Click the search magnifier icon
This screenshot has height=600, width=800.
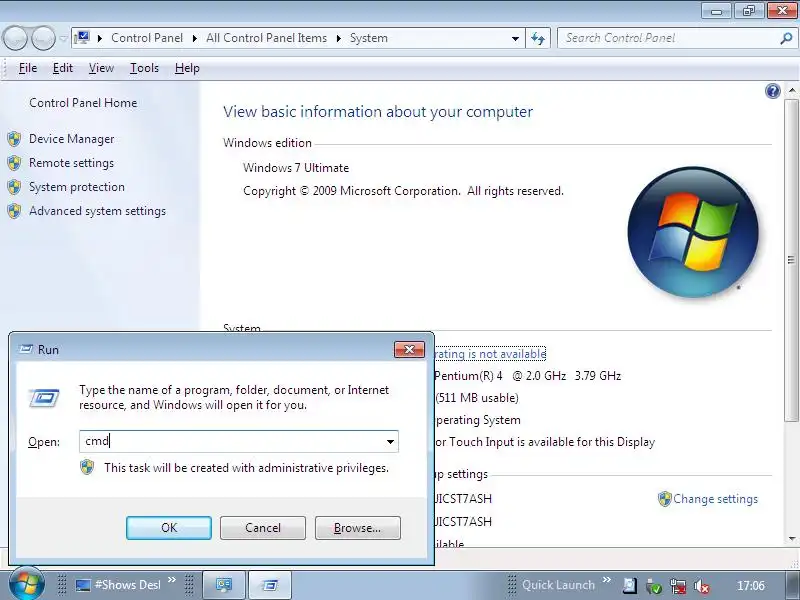(786, 38)
